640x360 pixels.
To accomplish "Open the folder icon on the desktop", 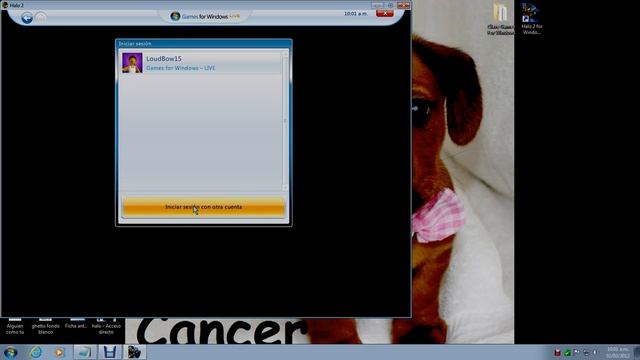I will (x=500, y=19).
